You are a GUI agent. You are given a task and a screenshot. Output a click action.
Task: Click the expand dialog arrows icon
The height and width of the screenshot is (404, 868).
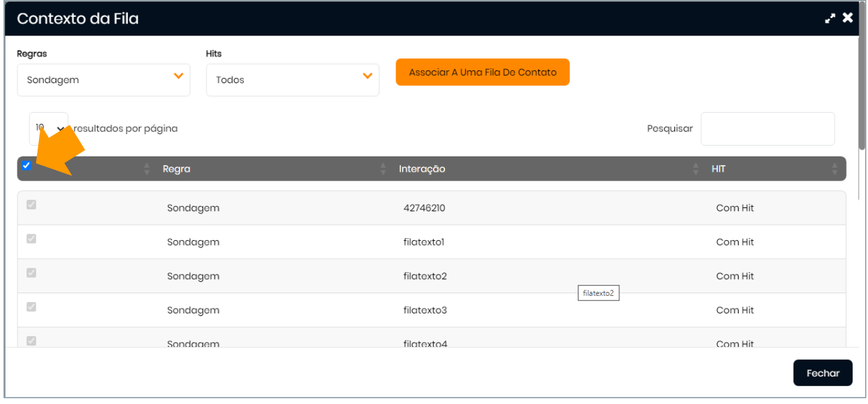point(830,19)
